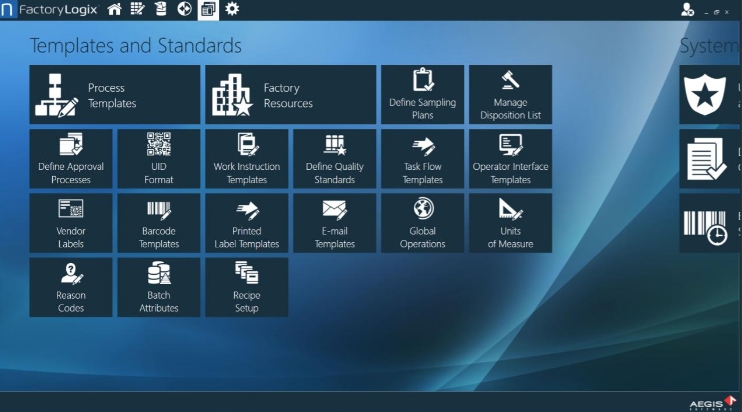
Task: Open the barcode clock System tile
Action: [710, 223]
